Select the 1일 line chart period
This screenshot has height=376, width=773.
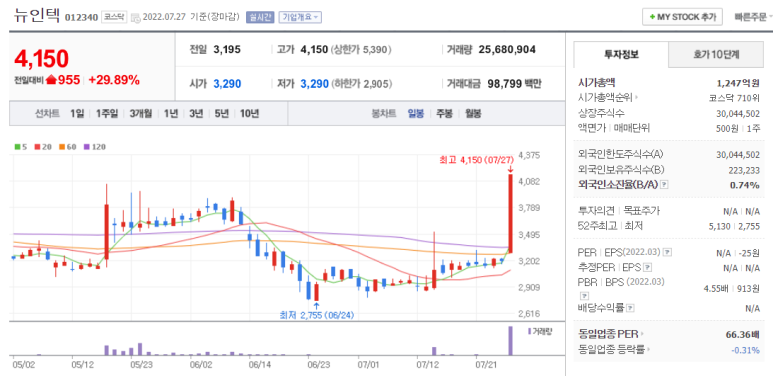(x=76, y=113)
